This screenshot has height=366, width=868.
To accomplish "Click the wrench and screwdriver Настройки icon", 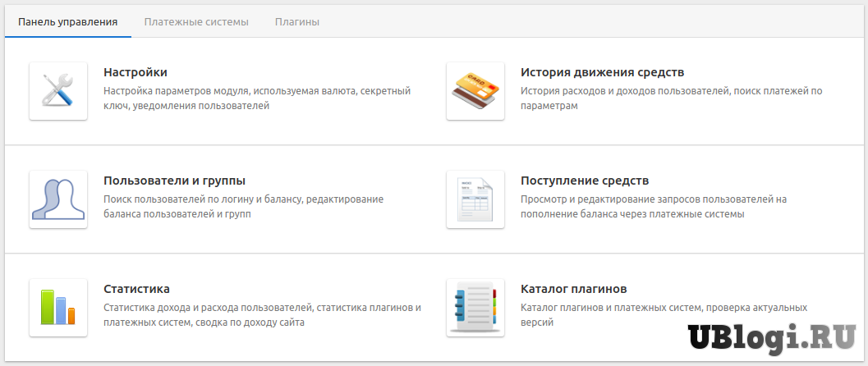I will pyautogui.click(x=58, y=91).
